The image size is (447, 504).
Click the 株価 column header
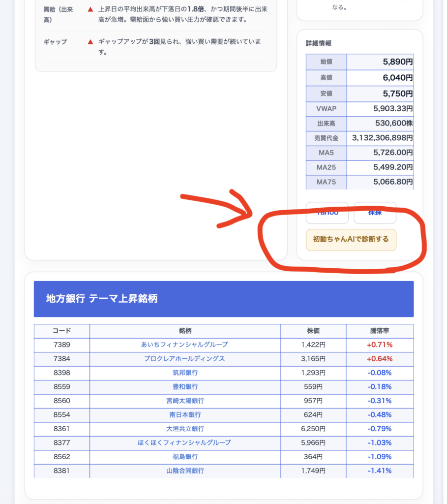(x=313, y=331)
